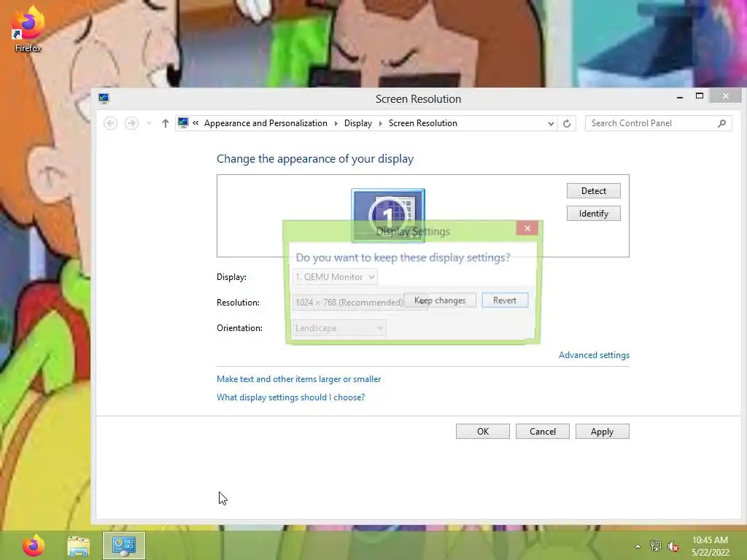Confirm with the OK button
This screenshot has width=747, height=560.
(x=483, y=432)
